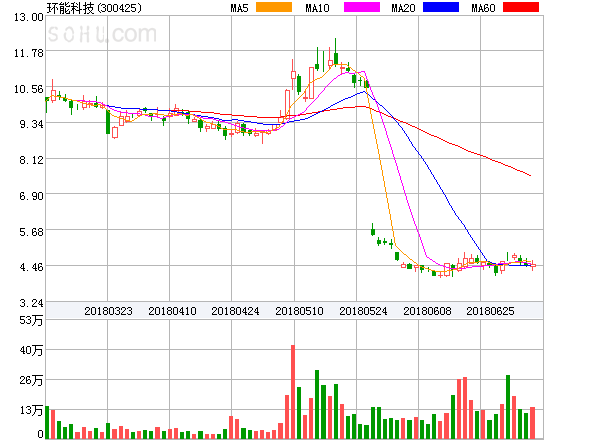Select the MA10 legend label
This screenshot has width=600, height=440.
click(317, 8)
